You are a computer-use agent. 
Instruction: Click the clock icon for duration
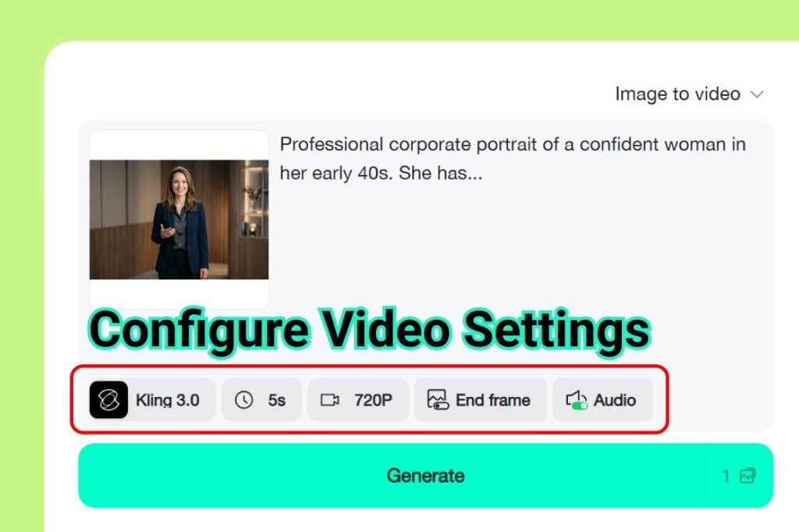point(243,399)
